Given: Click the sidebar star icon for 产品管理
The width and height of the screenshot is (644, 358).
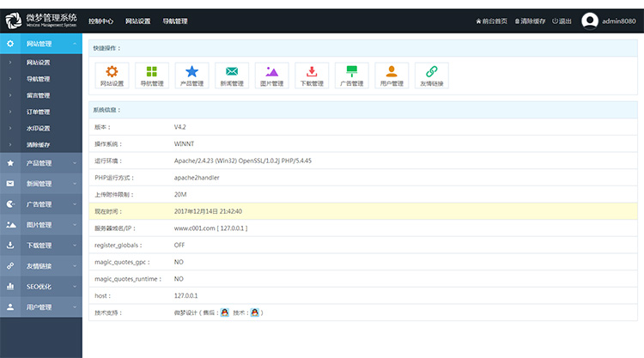Looking at the screenshot, I should (10, 163).
